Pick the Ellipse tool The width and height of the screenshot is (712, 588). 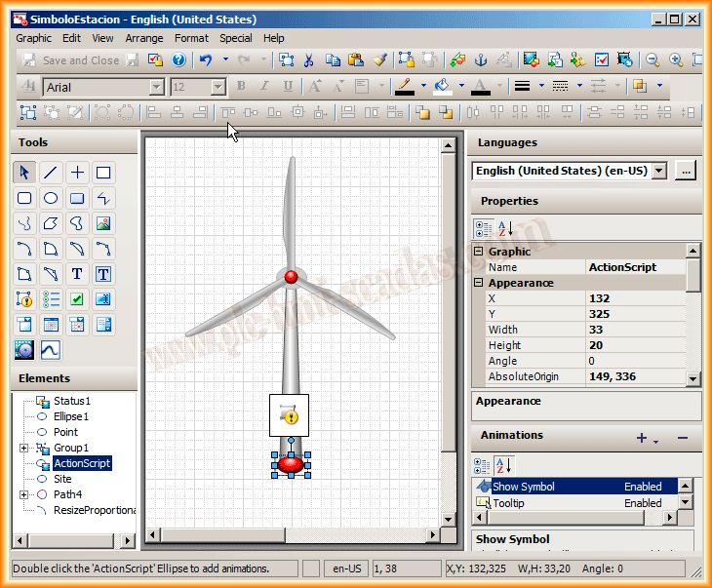[51, 198]
